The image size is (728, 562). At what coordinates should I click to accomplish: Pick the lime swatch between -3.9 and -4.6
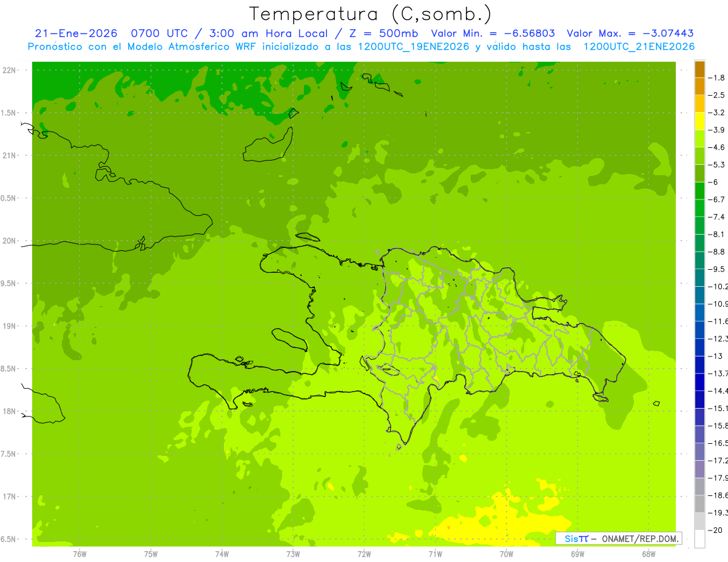tap(699, 139)
